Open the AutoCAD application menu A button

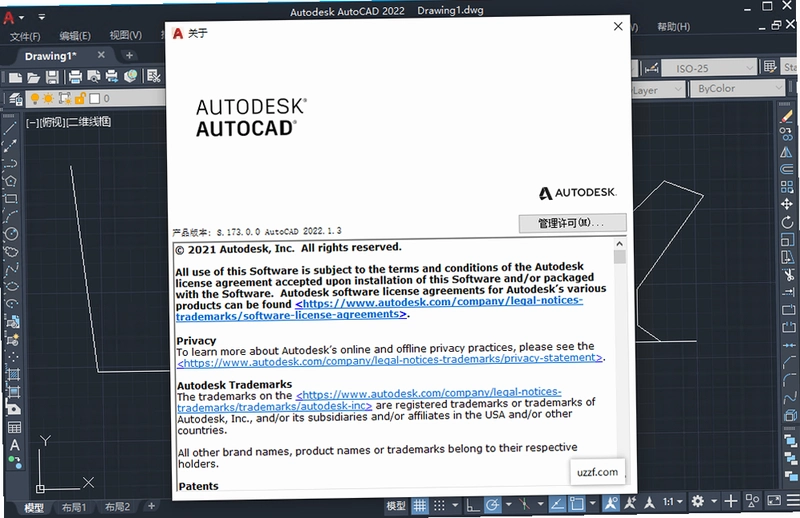9,17
